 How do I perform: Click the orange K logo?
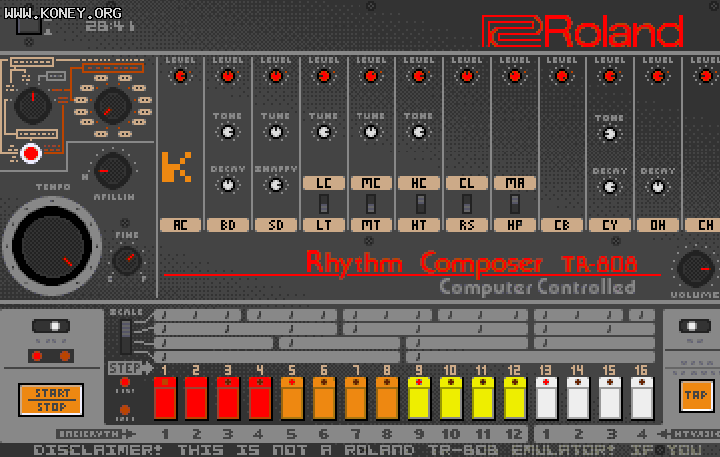(x=176, y=167)
